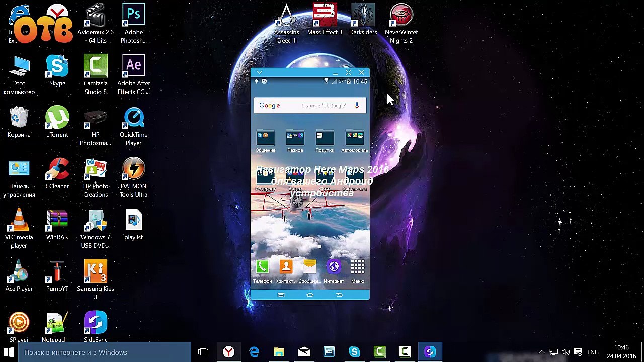Screen dimensions: 644x362
Task: Open Yandex Browser from the taskbar
Action: point(229,352)
